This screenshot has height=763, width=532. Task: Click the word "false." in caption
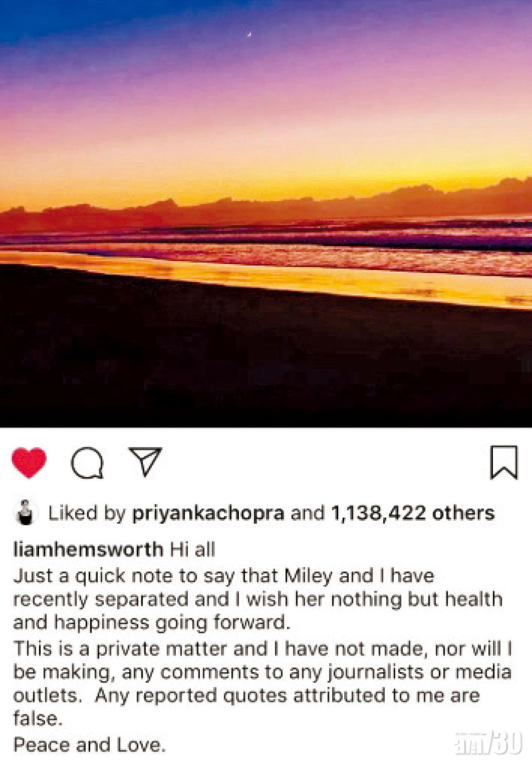[x=38, y=719]
